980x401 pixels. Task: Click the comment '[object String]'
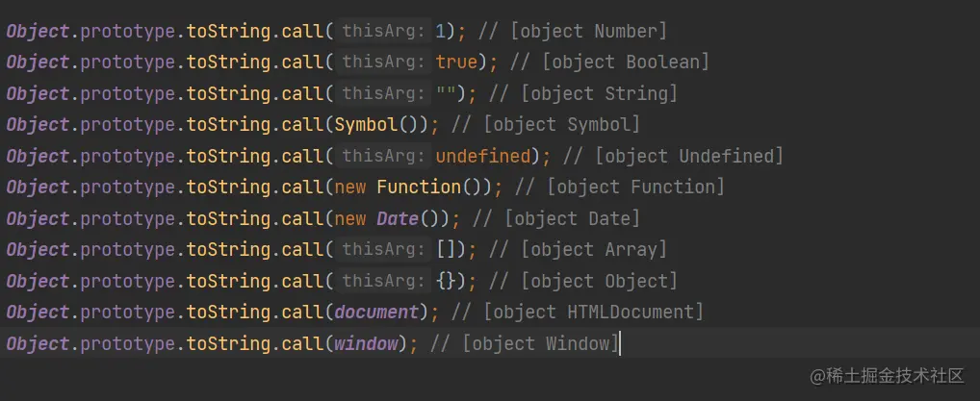600,93
